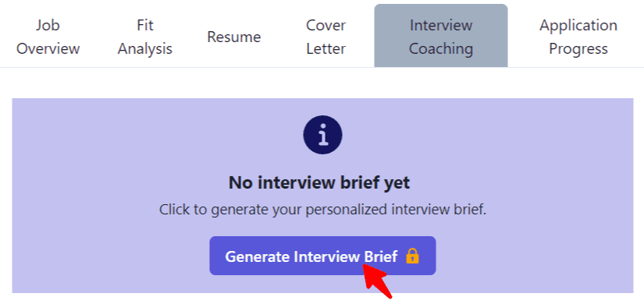Open the Application Progress tab

coord(578,37)
